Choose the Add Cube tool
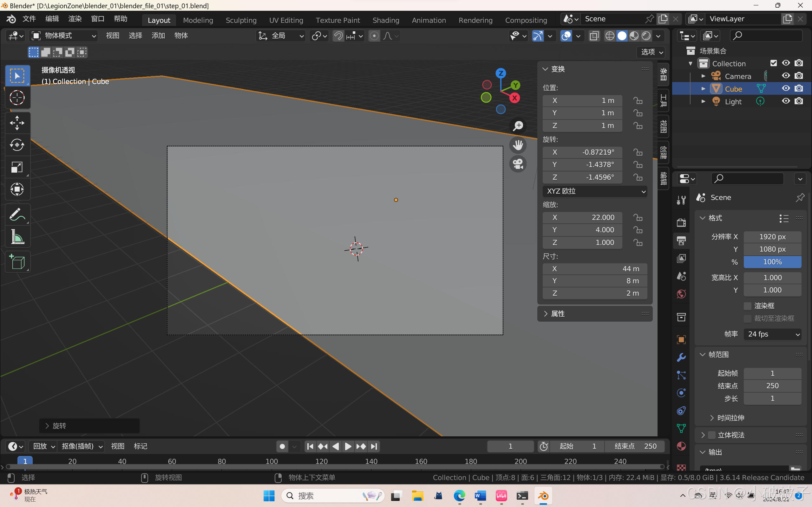This screenshot has width=812, height=507. point(17,261)
